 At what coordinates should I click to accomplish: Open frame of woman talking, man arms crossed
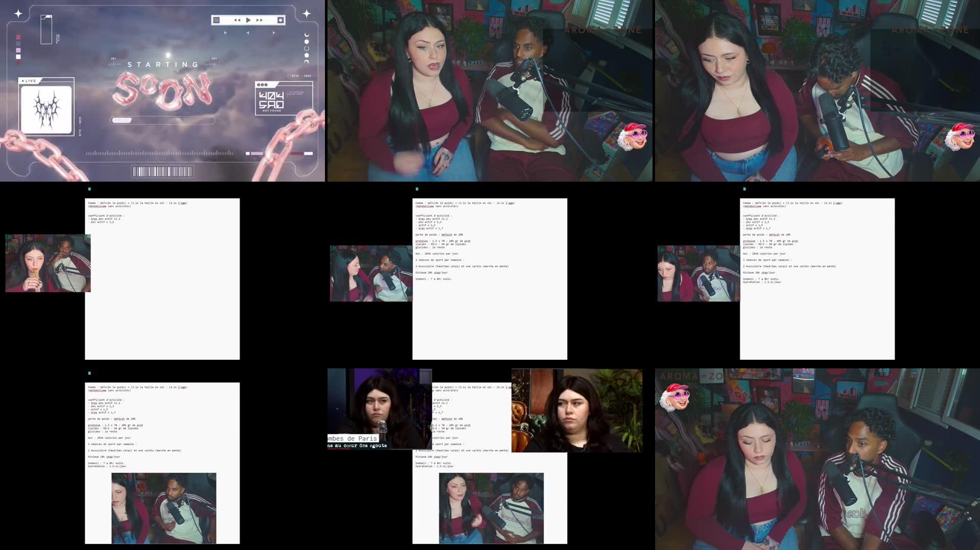click(x=490, y=91)
